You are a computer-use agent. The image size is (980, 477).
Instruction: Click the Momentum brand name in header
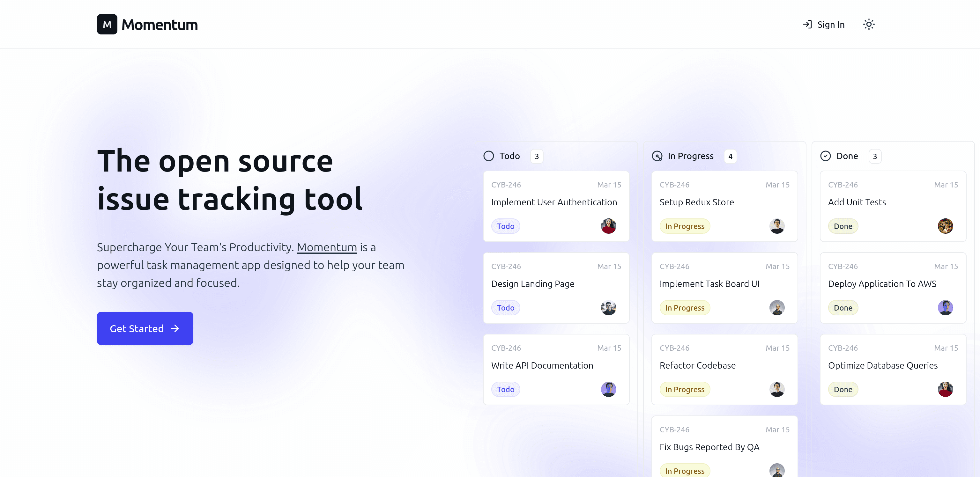160,25
